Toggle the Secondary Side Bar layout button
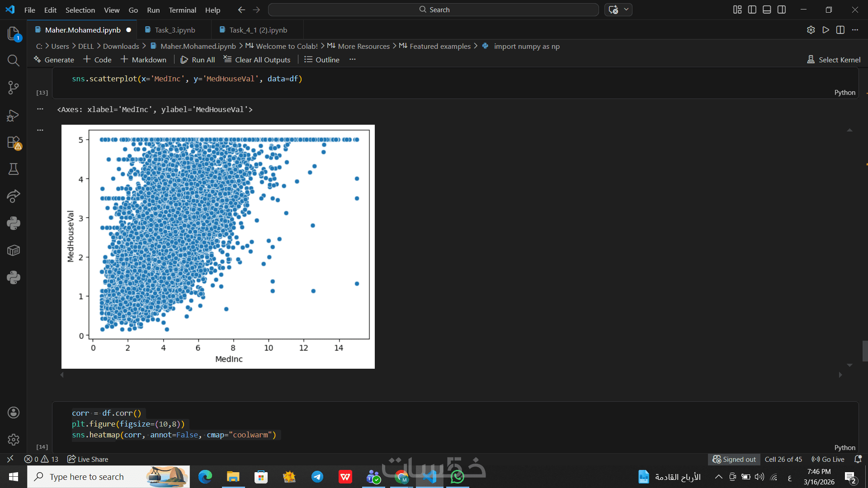 coord(782,9)
